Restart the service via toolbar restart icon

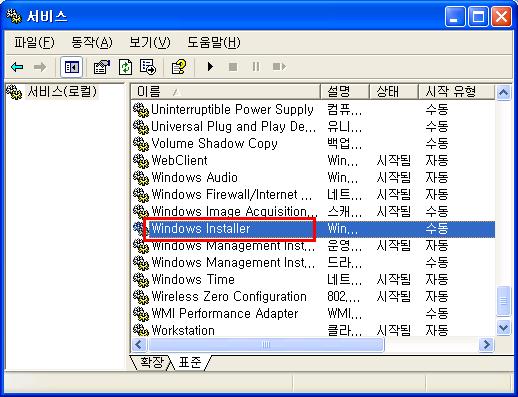tap(279, 67)
